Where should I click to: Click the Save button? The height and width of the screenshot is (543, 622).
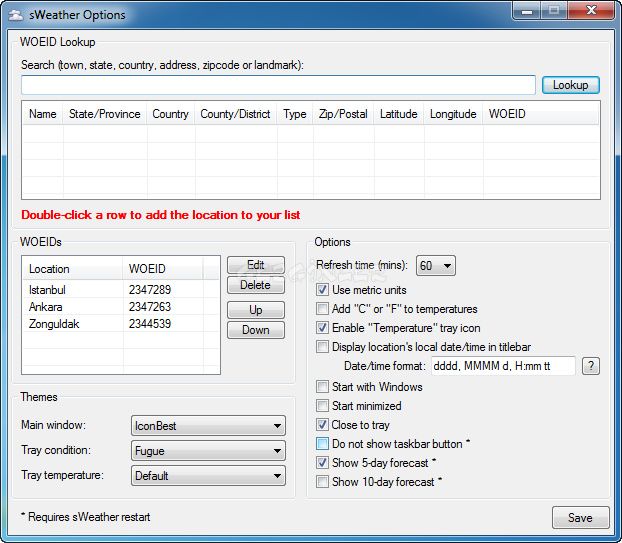coord(580,518)
